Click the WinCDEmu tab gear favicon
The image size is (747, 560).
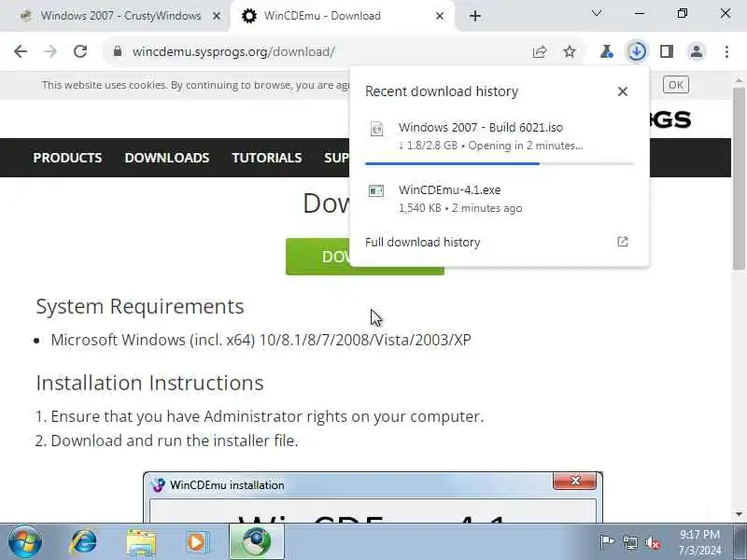tap(248, 16)
